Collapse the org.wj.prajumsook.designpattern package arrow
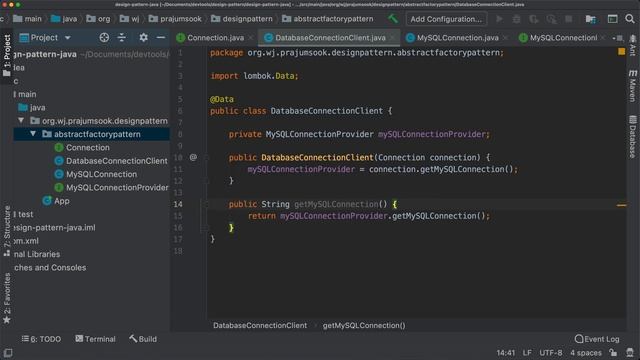640x360 pixels. point(21,120)
